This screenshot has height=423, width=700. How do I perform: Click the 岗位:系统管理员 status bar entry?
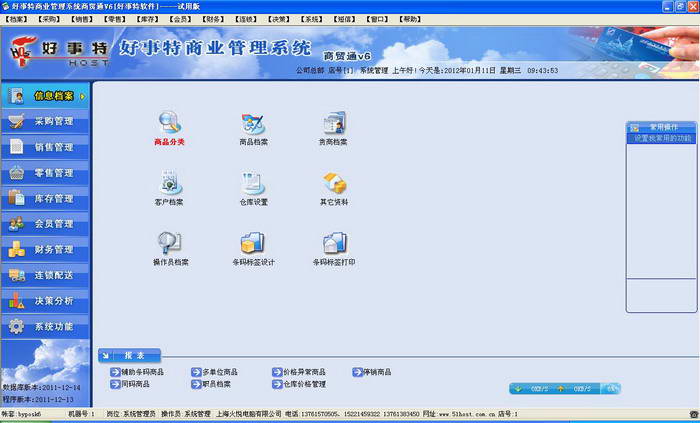tap(131, 414)
